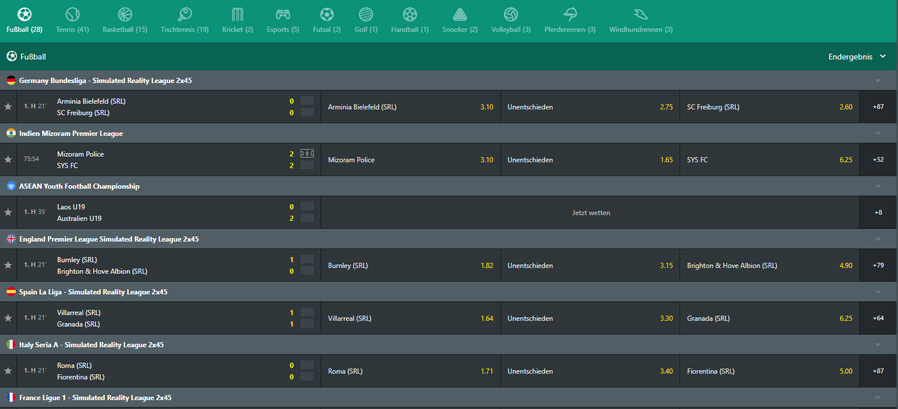The image size is (898, 409).
Task: Open the Basketball (15) sport icon
Action: (x=125, y=14)
